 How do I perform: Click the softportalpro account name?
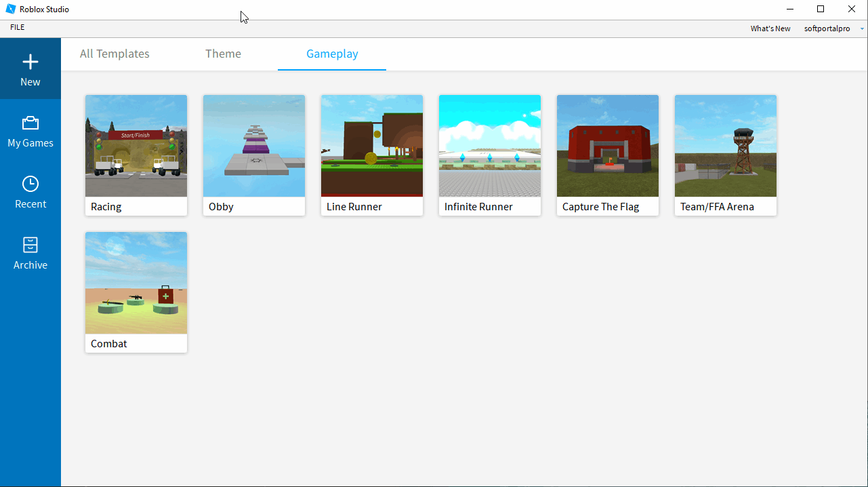(x=827, y=28)
